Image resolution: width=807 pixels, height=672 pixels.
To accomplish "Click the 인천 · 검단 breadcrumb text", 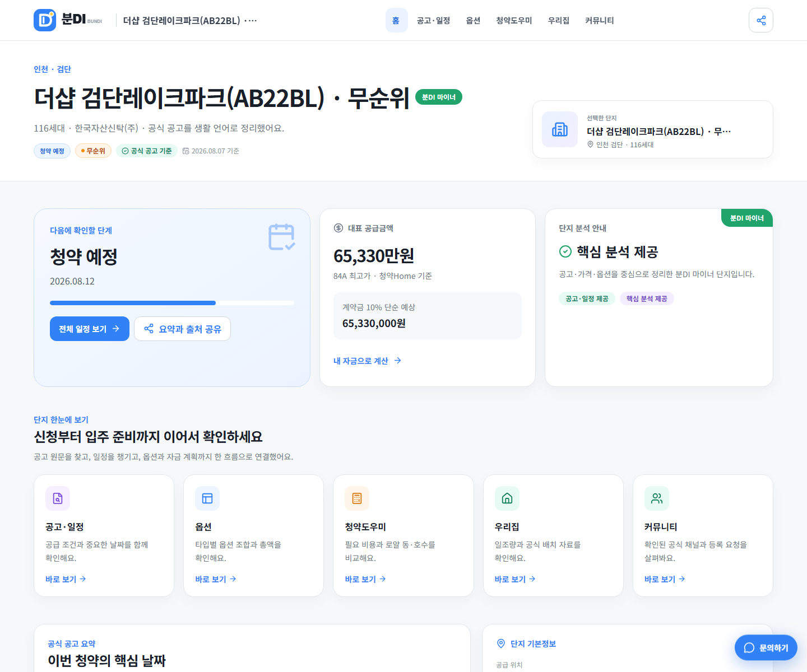I will pos(52,69).
